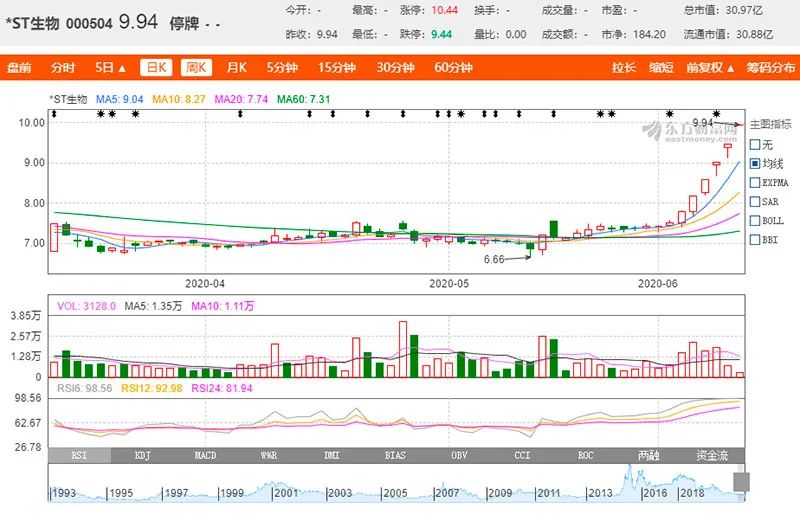Click the timeline range slider handle
Viewport: 800px width, 522px height.
click(741, 484)
